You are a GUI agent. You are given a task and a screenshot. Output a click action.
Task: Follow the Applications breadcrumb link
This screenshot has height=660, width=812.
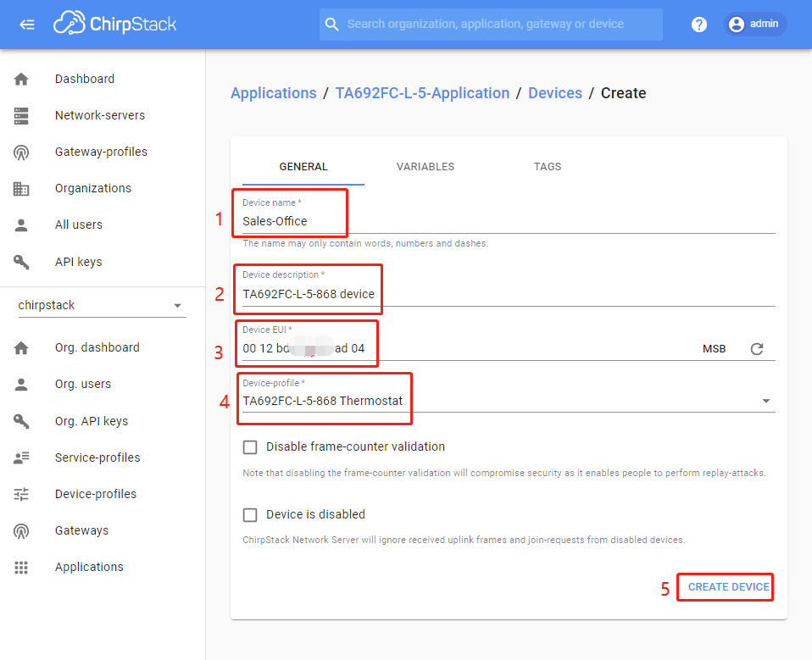tap(274, 93)
